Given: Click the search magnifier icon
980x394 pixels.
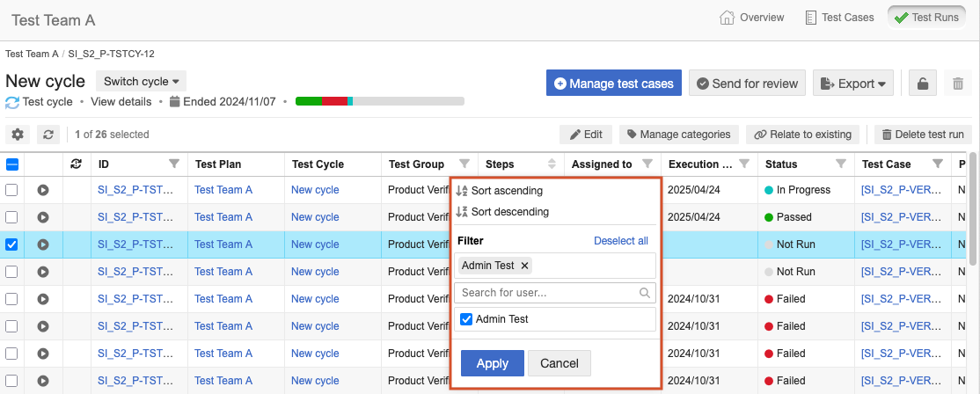Looking at the screenshot, I should [645, 292].
